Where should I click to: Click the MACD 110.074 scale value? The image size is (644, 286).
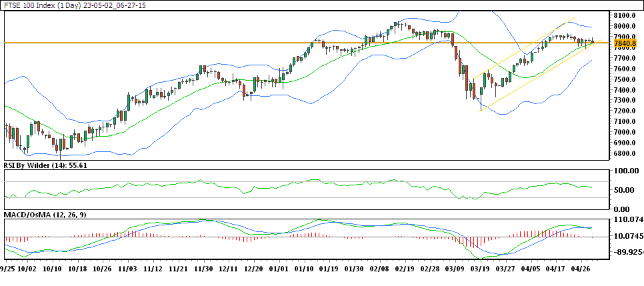pyautogui.click(x=629, y=220)
